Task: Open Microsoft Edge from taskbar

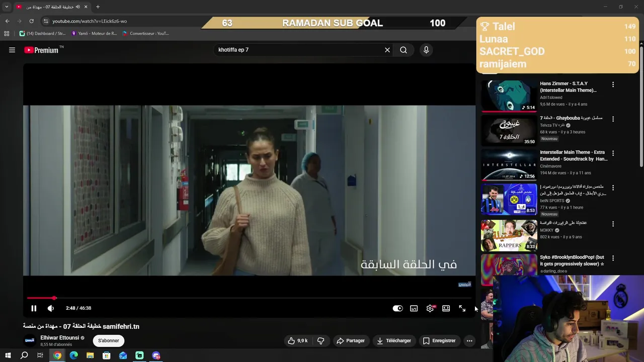Action: (x=74, y=355)
